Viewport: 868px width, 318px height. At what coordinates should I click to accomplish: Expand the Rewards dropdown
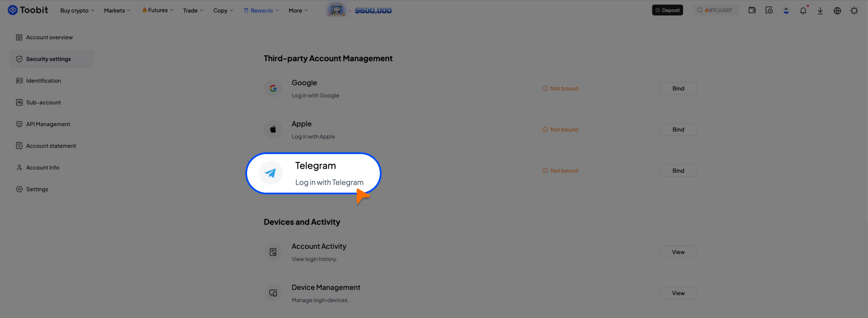coord(261,11)
